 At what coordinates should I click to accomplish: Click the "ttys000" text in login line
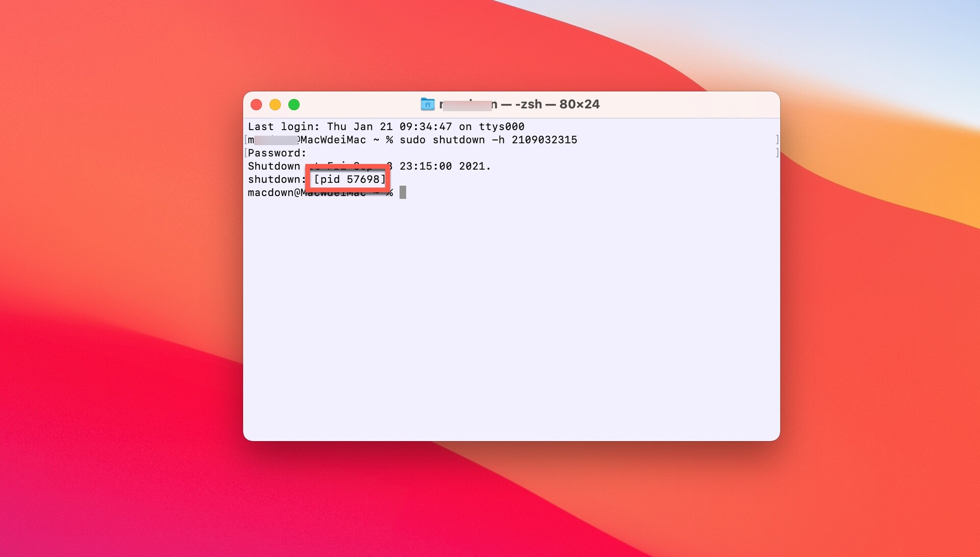click(501, 127)
